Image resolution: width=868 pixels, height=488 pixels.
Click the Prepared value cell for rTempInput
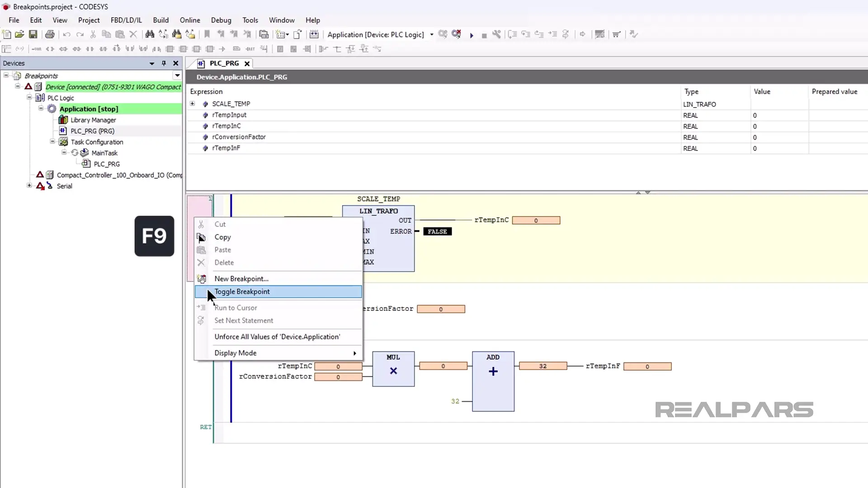(838, 115)
